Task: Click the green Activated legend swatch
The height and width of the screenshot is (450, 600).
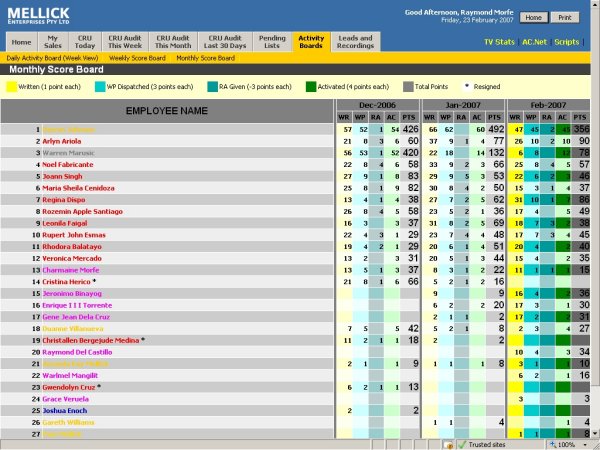Action: click(311, 87)
